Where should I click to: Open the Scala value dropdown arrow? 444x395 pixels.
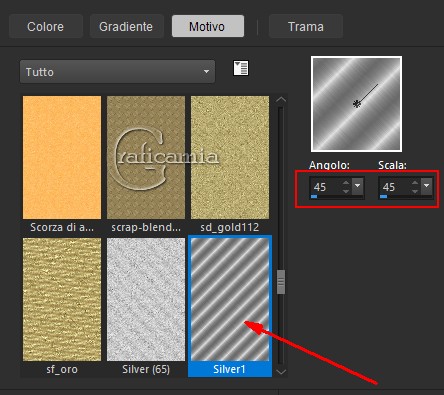pos(427,186)
